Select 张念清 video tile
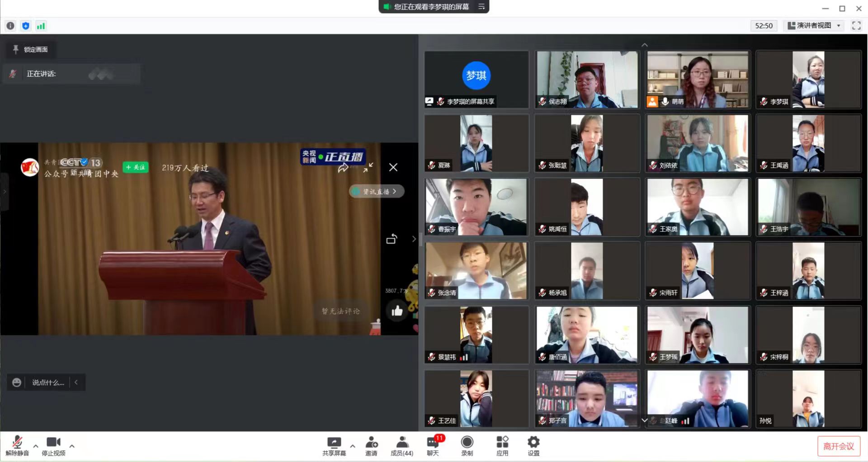The image size is (868, 462). point(476,271)
